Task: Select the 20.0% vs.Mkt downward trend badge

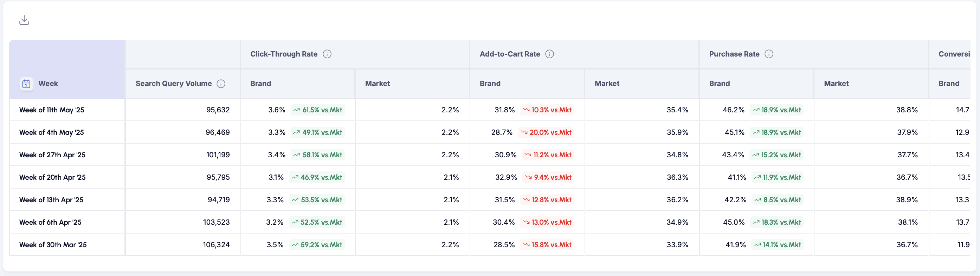Action: (546, 132)
